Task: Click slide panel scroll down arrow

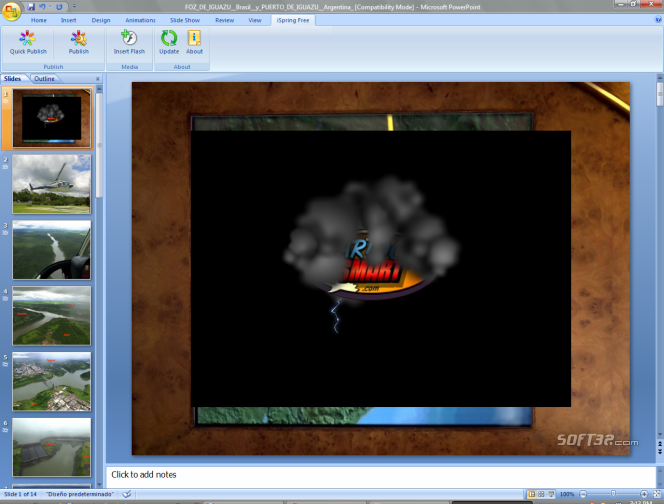Action: pos(99,485)
